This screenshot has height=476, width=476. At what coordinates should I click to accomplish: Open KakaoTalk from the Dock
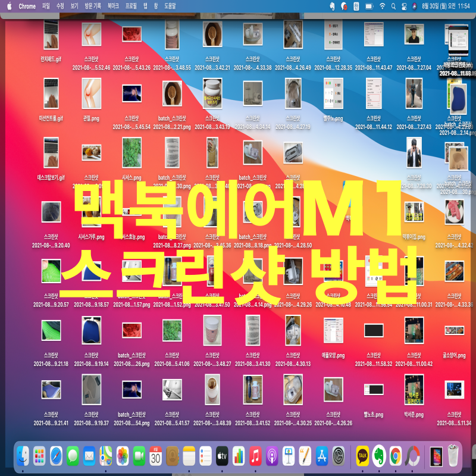[x=362, y=455]
